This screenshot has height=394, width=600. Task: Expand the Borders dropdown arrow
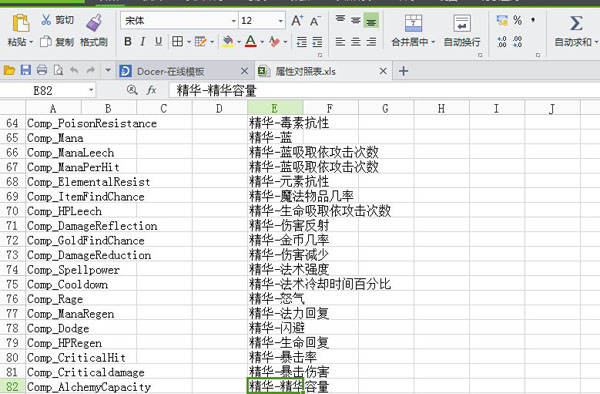coord(189,42)
